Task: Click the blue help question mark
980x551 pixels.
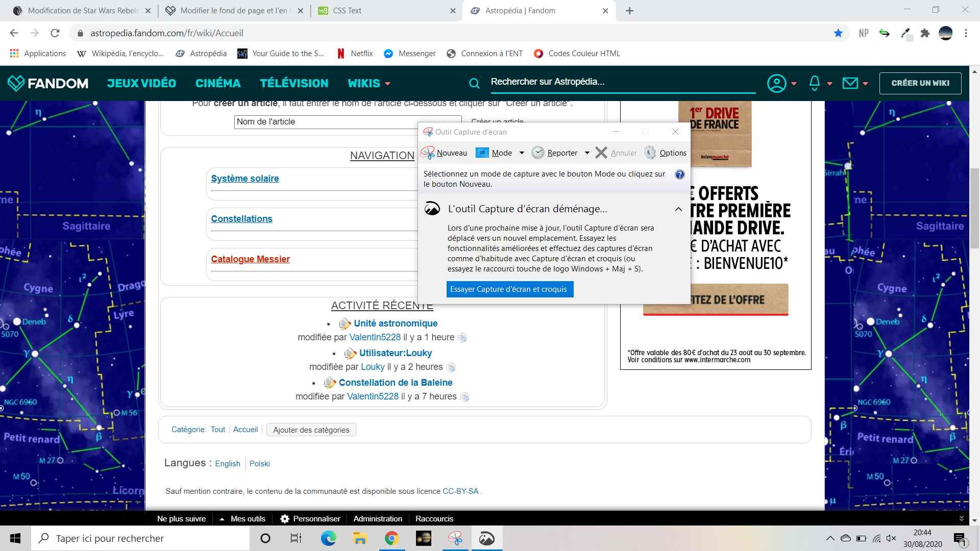Action: (x=679, y=174)
